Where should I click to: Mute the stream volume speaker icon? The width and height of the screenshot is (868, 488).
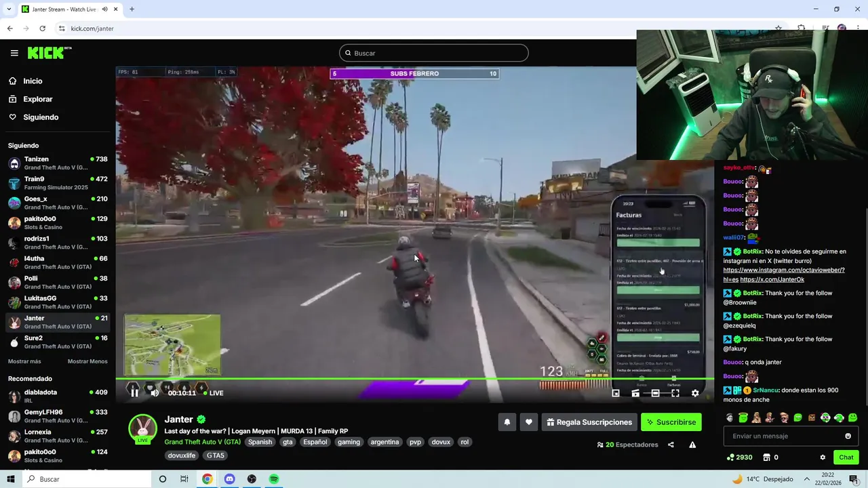point(155,392)
